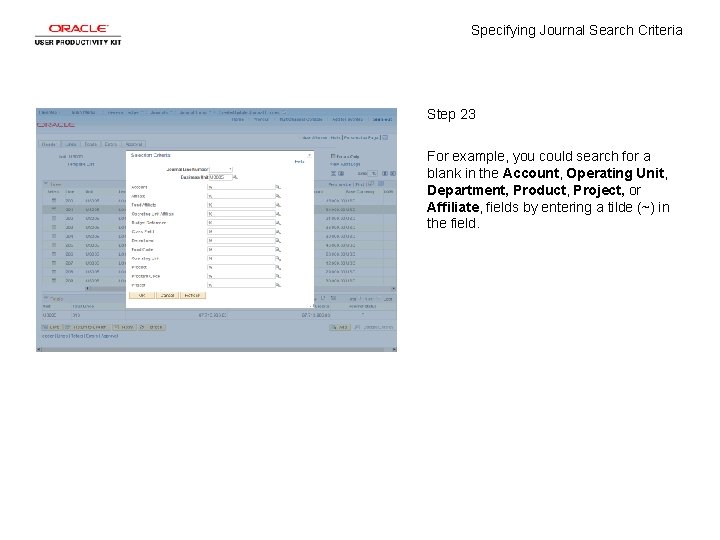This screenshot has width=720, height=540.
Task: Switch to the Errors tab
Action: pyautogui.click(x=111, y=144)
